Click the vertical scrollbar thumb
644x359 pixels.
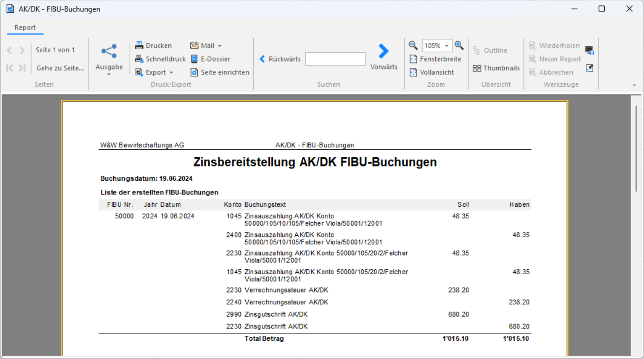pos(637,148)
